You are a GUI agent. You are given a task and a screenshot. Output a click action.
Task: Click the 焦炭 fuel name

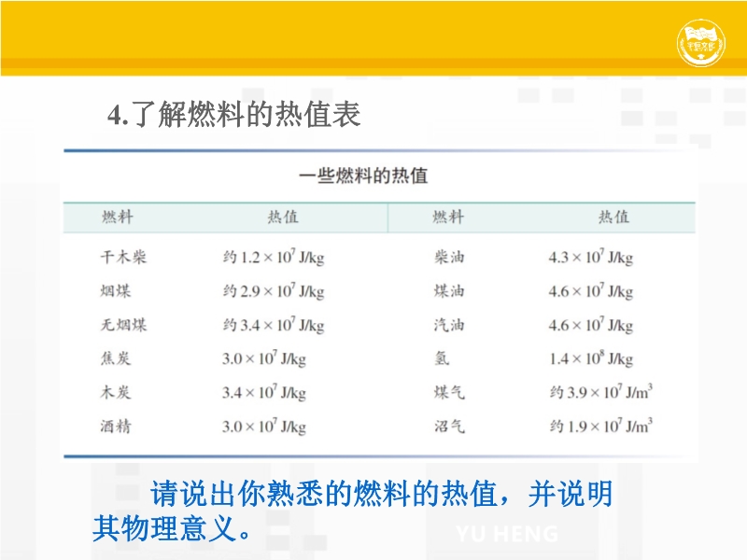click(x=116, y=358)
